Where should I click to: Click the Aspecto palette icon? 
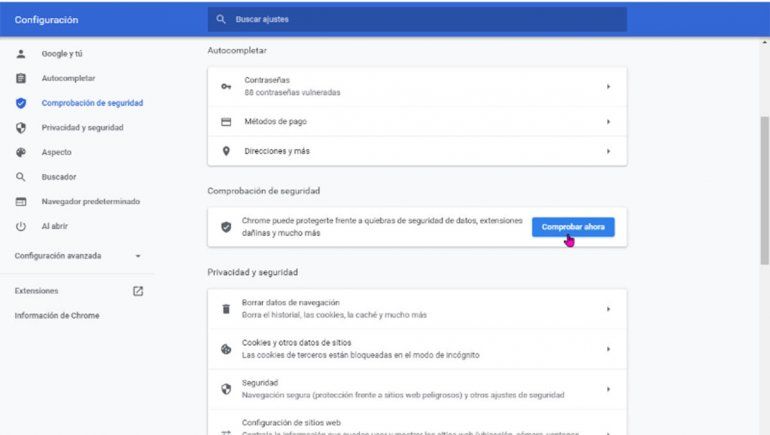pos(20,153)
